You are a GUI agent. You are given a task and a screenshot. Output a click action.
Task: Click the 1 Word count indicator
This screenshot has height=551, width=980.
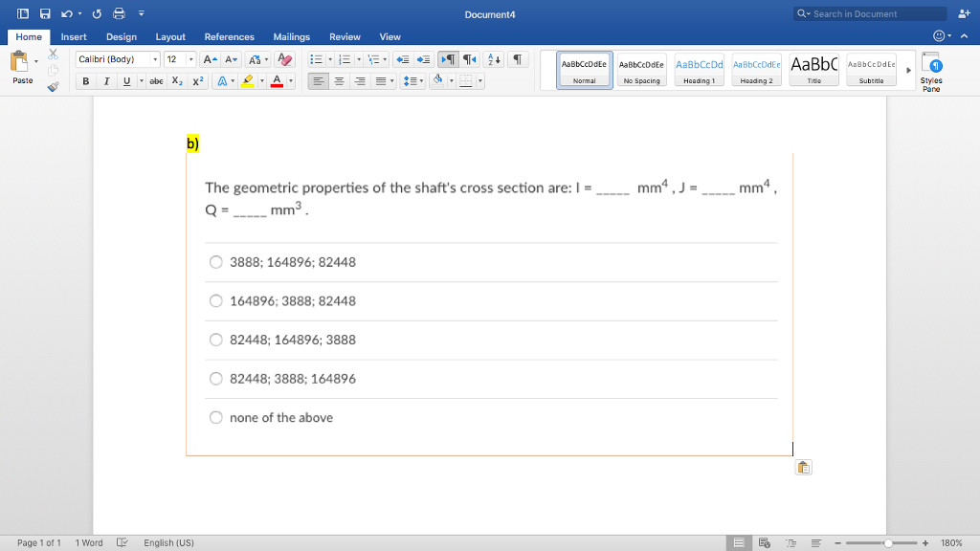click(x=89, y=543)
